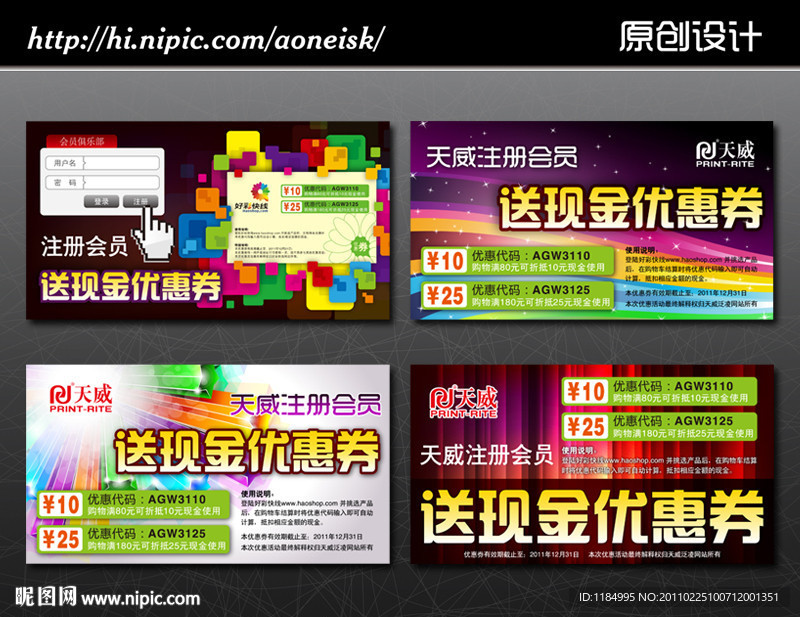Click 送现金优惠券 headline on the white starburst card
Image resolution: width=800 pixels, height=617 pixels.
247,451
